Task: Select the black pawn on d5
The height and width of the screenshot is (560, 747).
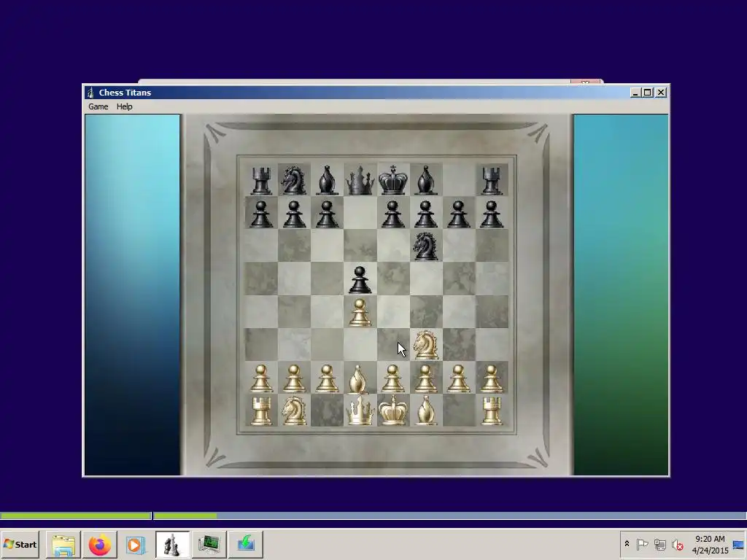Action: point(360,279)
